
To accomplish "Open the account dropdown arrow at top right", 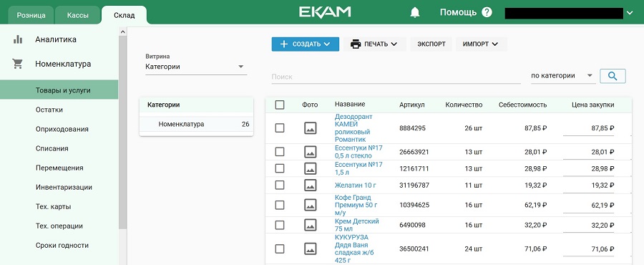I will pyautogui.click(x=630, y=13).
